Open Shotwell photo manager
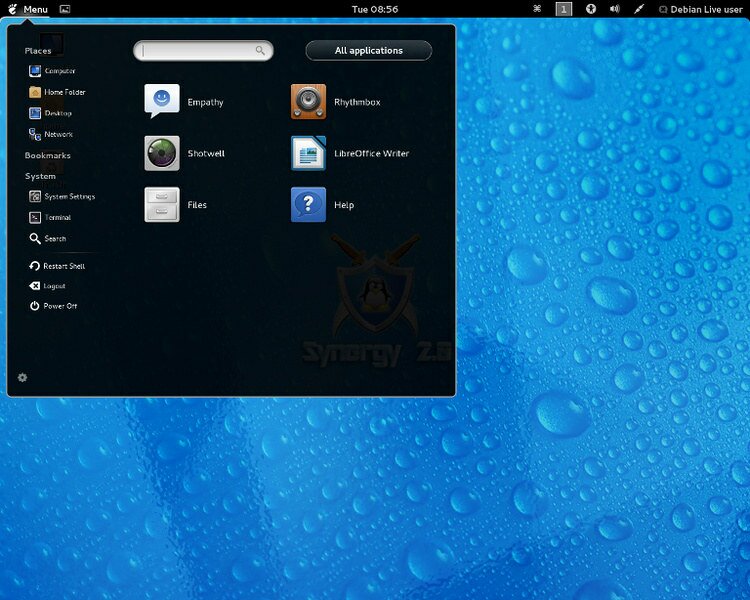 click(x=162, y=154)
